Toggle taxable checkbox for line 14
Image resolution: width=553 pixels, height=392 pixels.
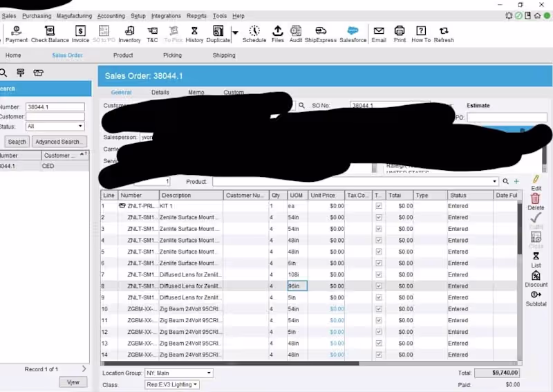coord(379,355)
